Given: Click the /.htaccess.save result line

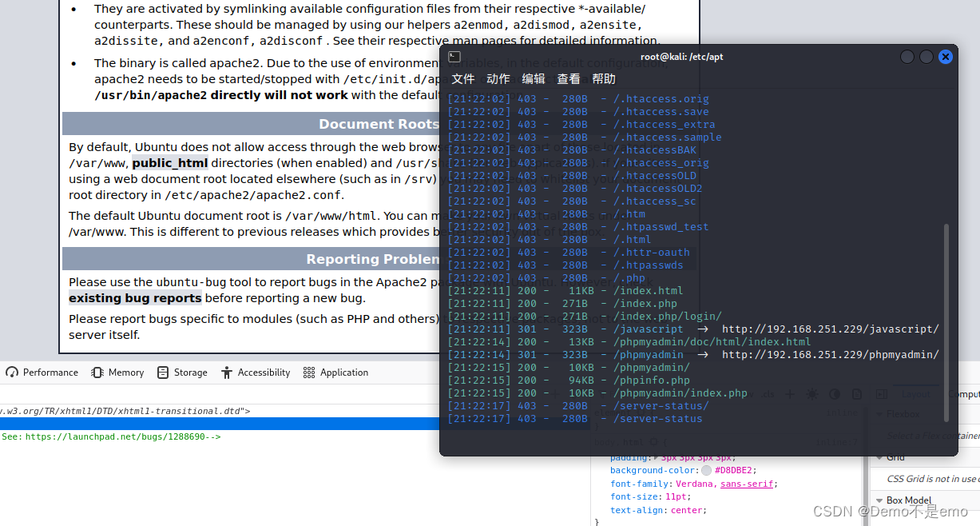Looking at the screenshot, I should pyautogui.click(x=577, y=112).
